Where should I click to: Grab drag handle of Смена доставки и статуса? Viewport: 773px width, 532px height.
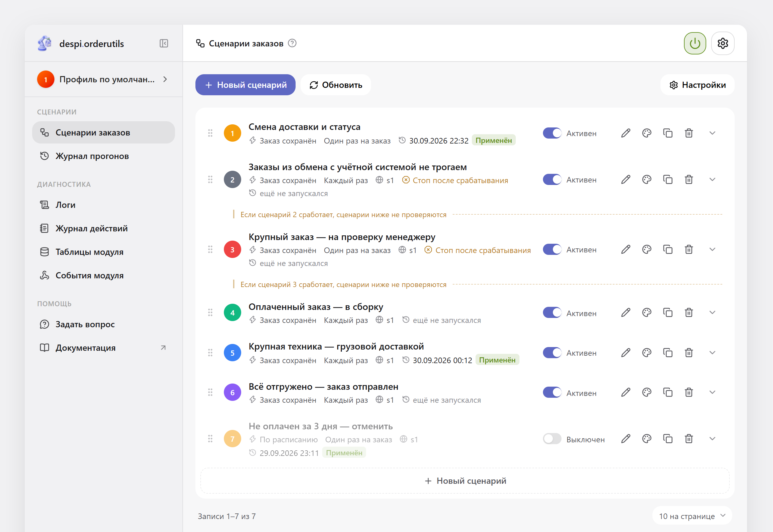(x=210, y=133)
